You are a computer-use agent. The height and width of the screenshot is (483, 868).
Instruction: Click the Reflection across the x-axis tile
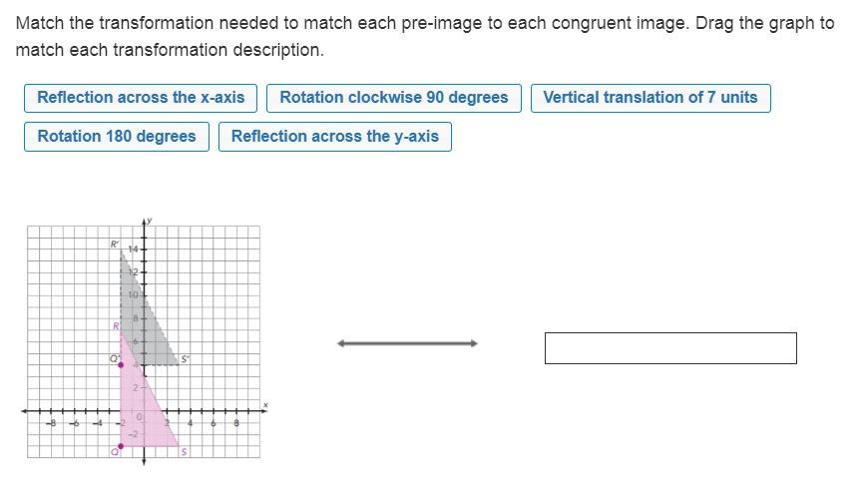[x=141, y=98]
